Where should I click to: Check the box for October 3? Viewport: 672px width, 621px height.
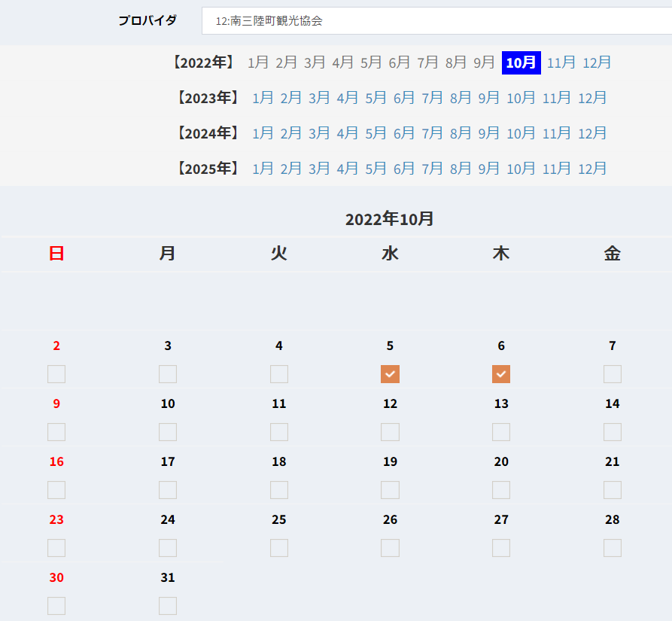(x=168, y=374)
